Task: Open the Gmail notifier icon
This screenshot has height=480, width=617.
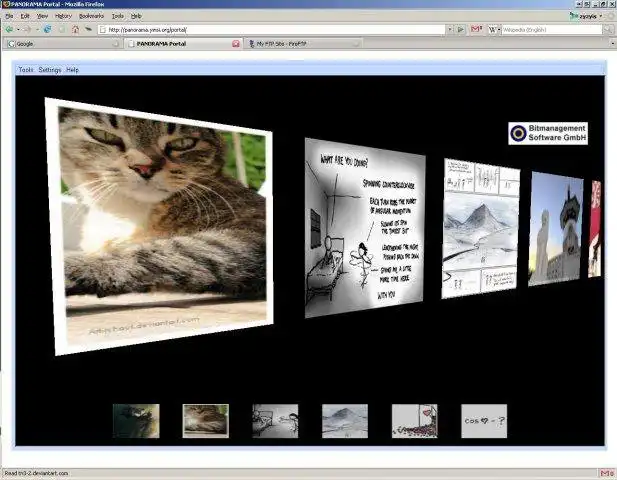Action: pos(476,30)
